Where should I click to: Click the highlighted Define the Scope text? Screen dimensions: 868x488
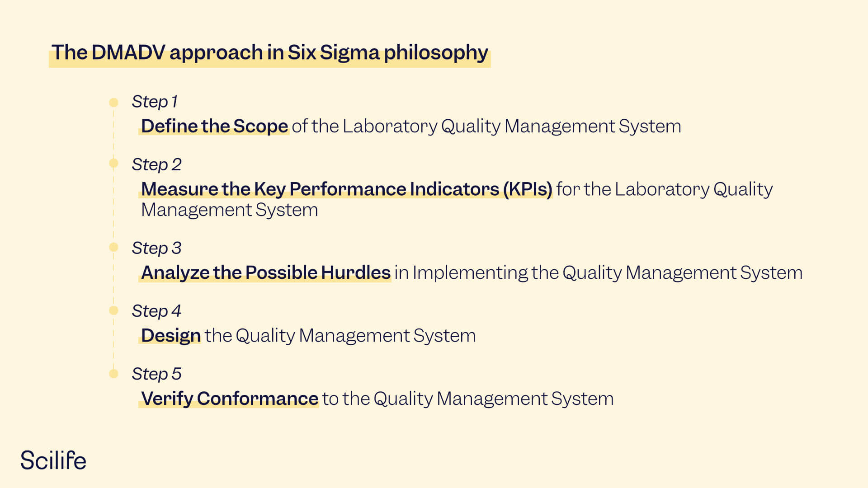pos(214,126)
